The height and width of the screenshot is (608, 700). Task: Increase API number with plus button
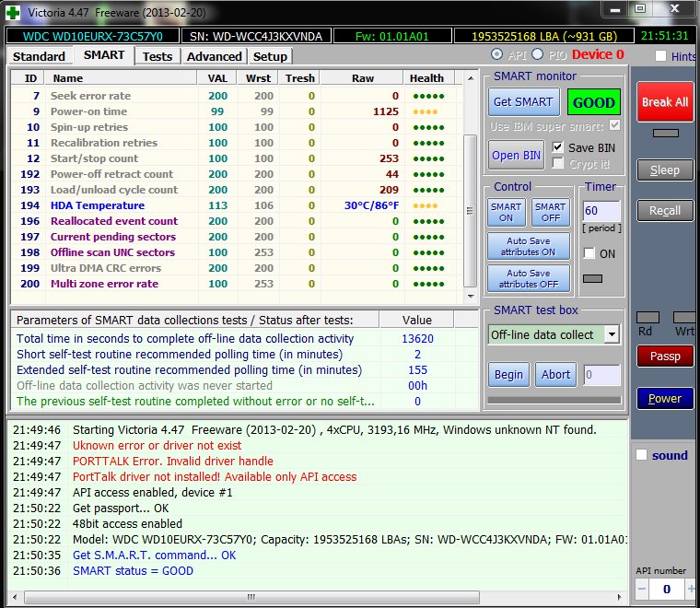click(x=692, y=589)
